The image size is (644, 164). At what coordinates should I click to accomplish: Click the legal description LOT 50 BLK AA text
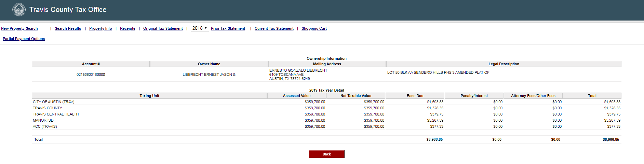pyautogui.click(x=438, y=72)
